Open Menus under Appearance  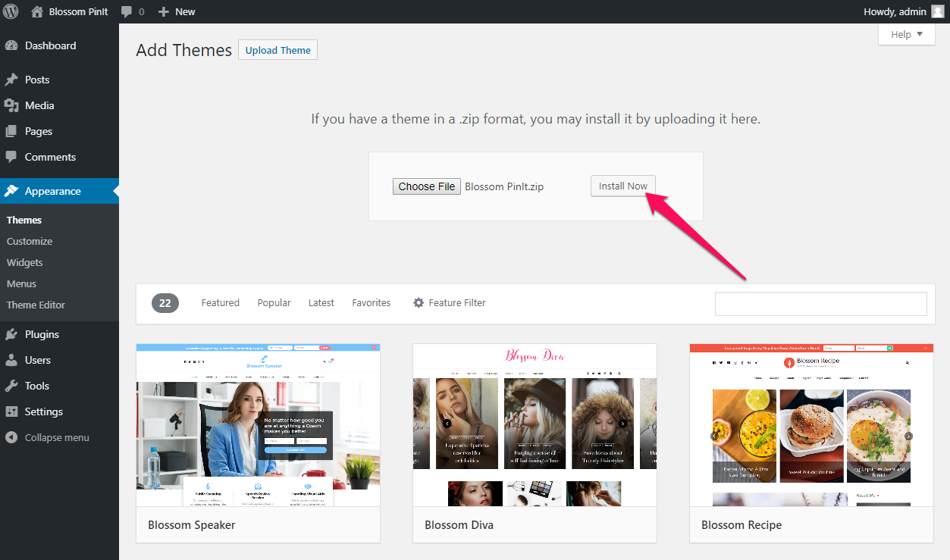pyautogui.click(x=21, y=283)
